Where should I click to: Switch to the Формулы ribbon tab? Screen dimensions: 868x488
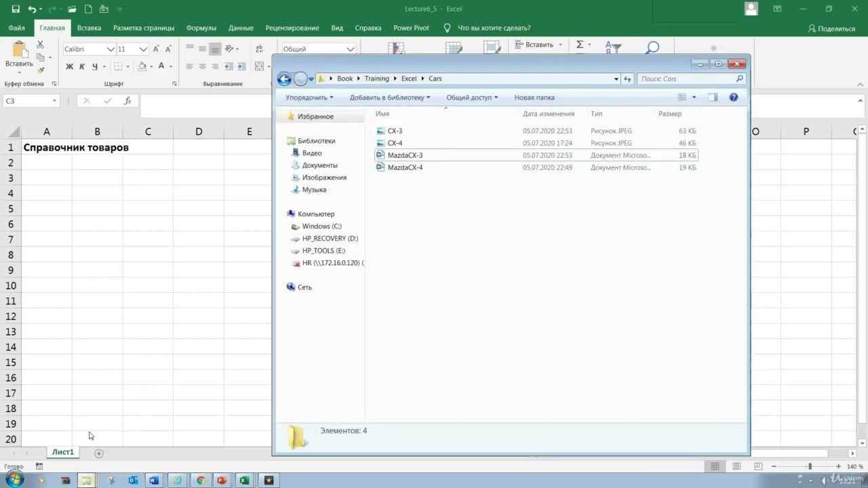coord(201,28)
